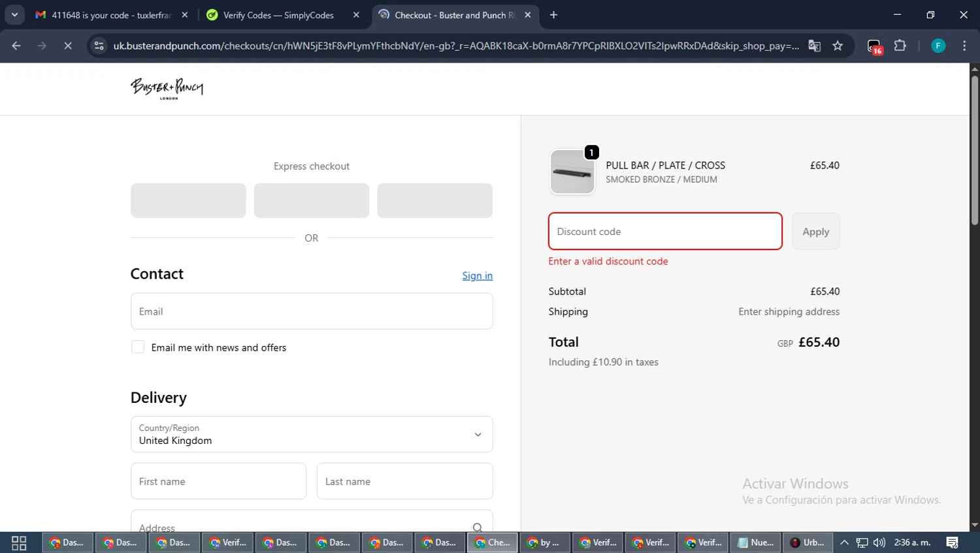Click 'SMOKED BRONZE / MEDIUM' variant text
This screenshot has height=553, width=980.
point(661,180)
